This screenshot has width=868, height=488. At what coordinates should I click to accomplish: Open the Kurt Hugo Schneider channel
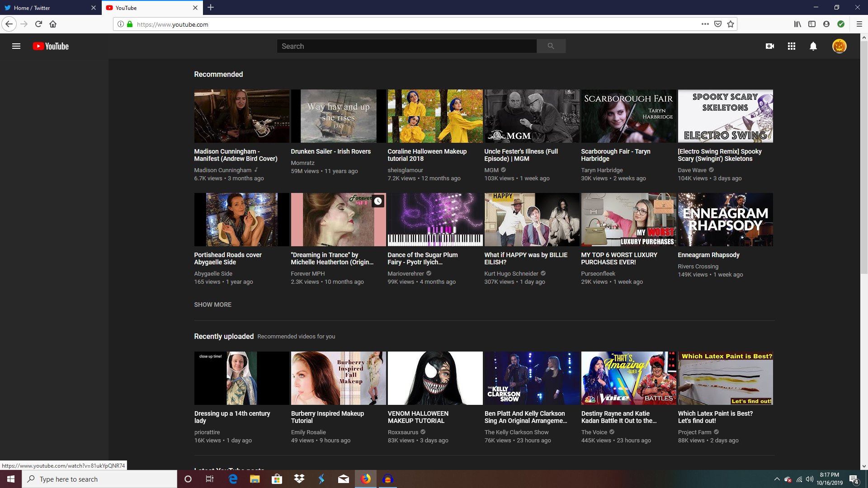[511, 273]
